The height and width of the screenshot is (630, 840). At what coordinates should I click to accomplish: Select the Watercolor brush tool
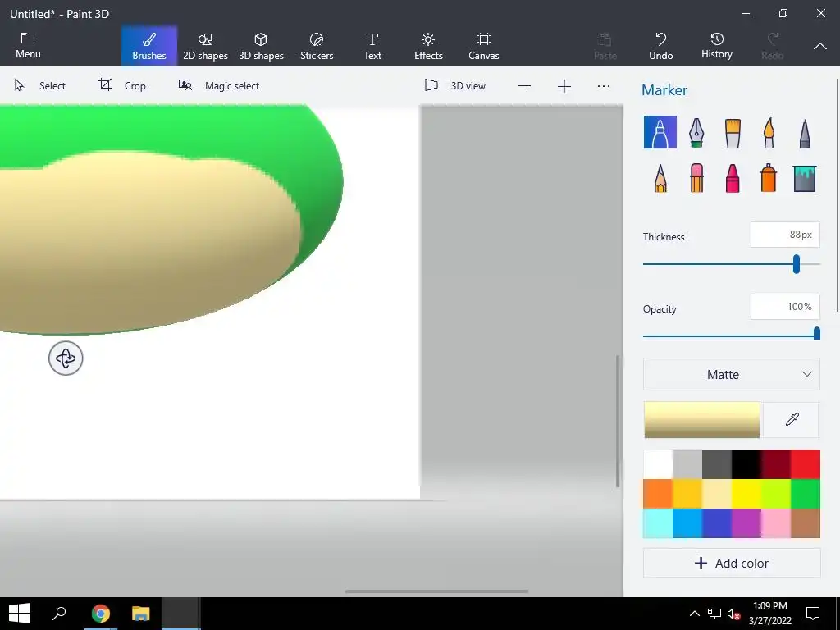769,132
